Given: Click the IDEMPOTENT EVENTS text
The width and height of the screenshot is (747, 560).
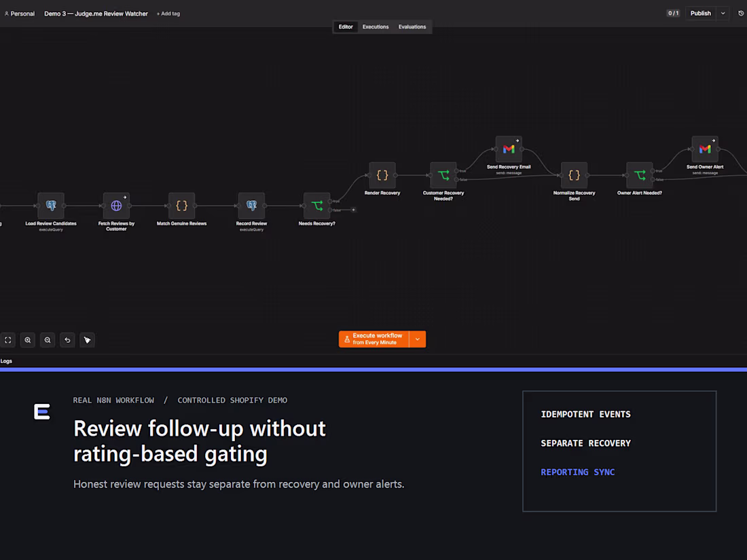Looking at the screenshot, I should (x=585, y=414).
